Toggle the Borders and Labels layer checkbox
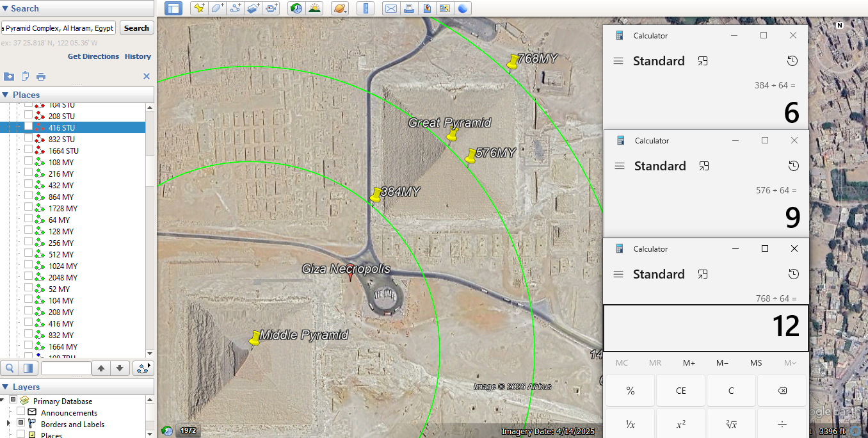 pyautogui.click(x=20, y=424)
